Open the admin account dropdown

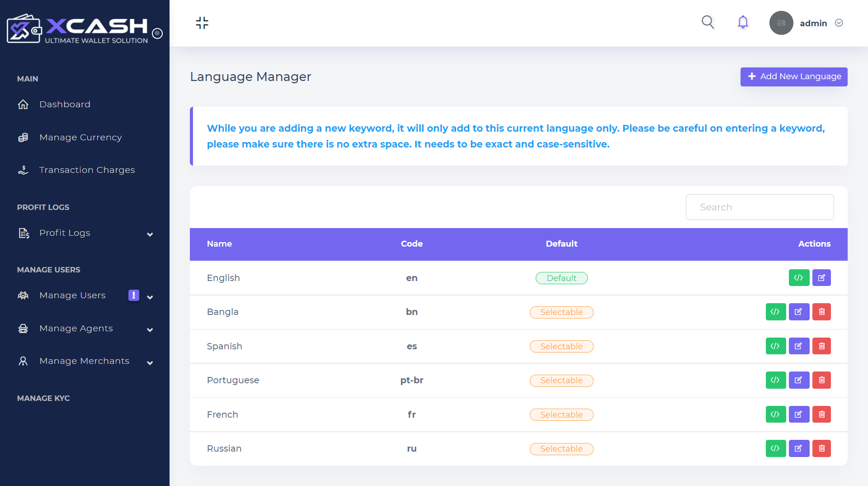coord(839,23)
